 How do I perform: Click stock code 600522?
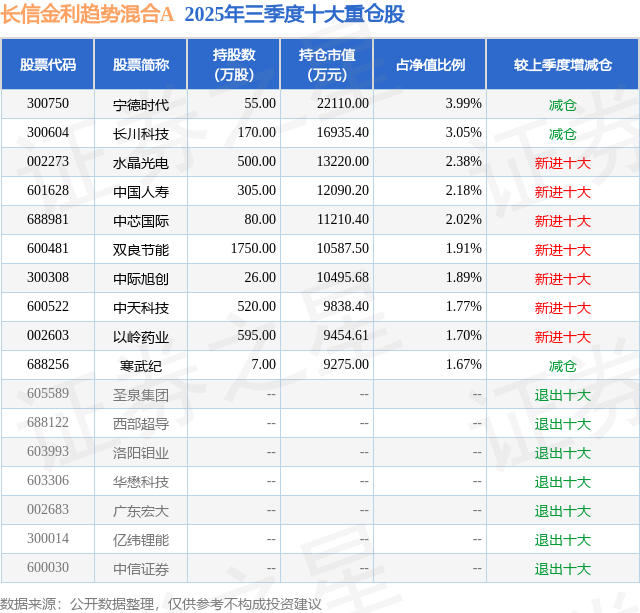pyautogui.click(x=48, y=306)
